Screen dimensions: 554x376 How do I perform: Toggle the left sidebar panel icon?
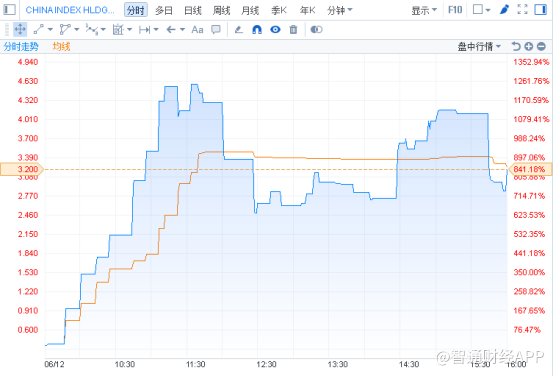click(x=10, y=10)
